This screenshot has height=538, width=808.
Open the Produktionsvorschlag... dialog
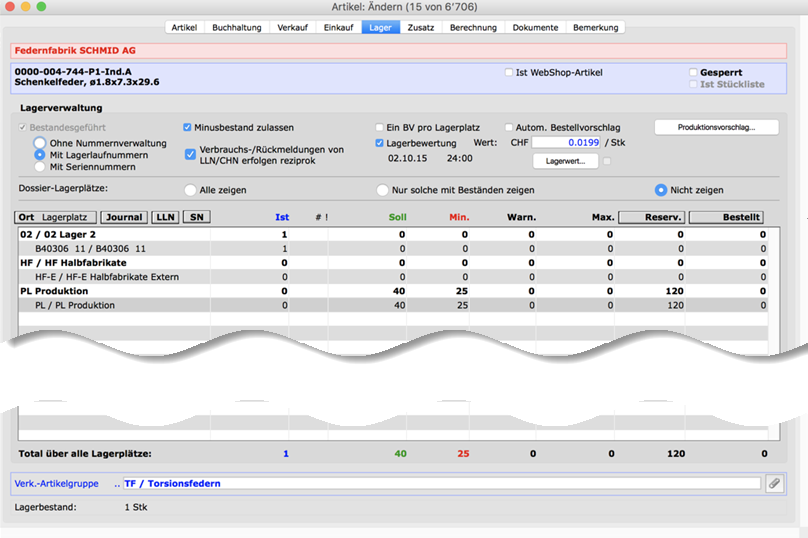coord(714,127)
